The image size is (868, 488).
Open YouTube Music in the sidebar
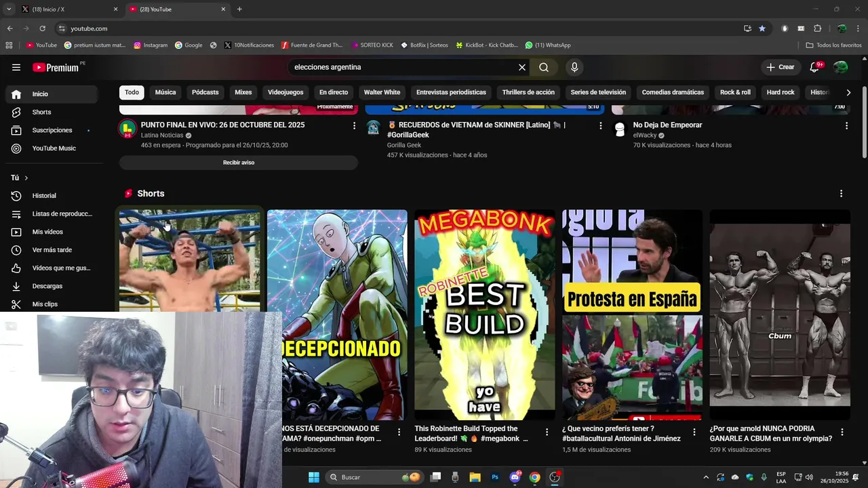[52, 148]
